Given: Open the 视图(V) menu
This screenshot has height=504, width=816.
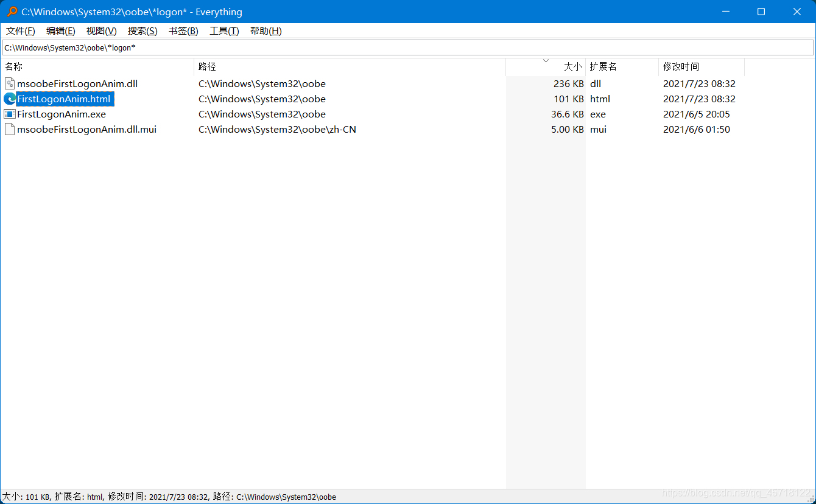Looking at the screenshot, I should (102, 31).
